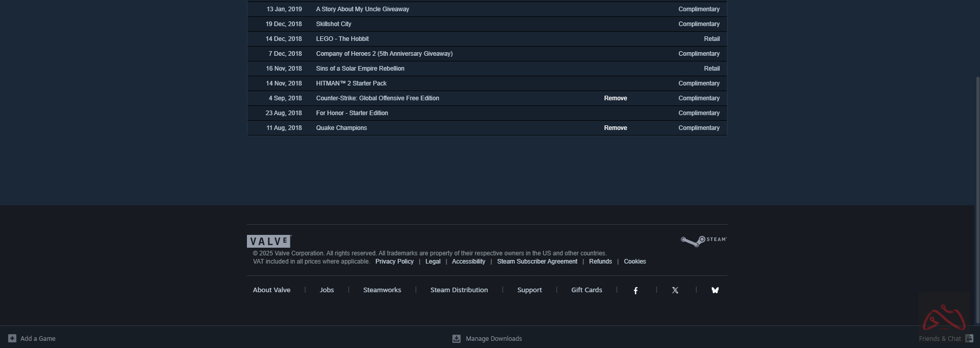
Task: Click the Steam logo in footer
Action: (x=703, y=241)
